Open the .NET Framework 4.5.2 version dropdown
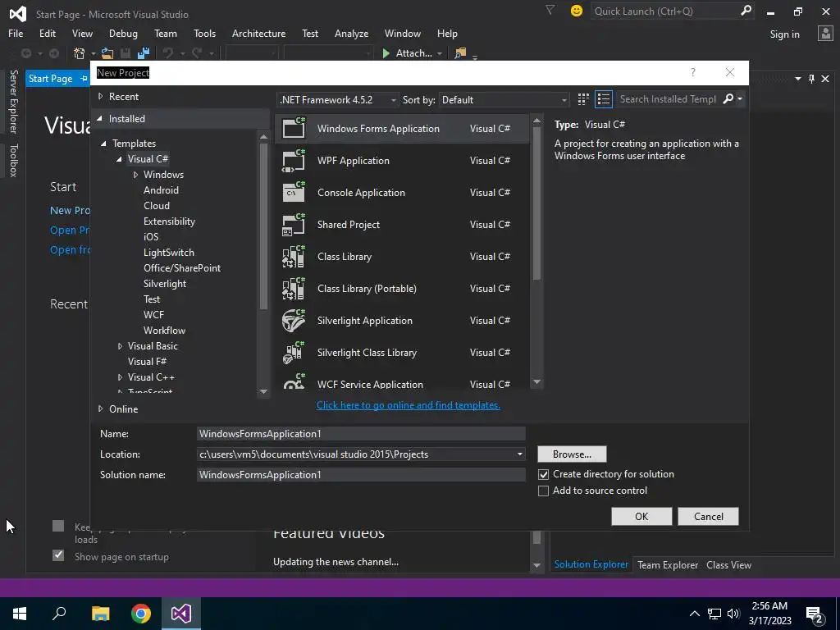The height and width of the screenshot is (630, 840). (x=338, y=99)
